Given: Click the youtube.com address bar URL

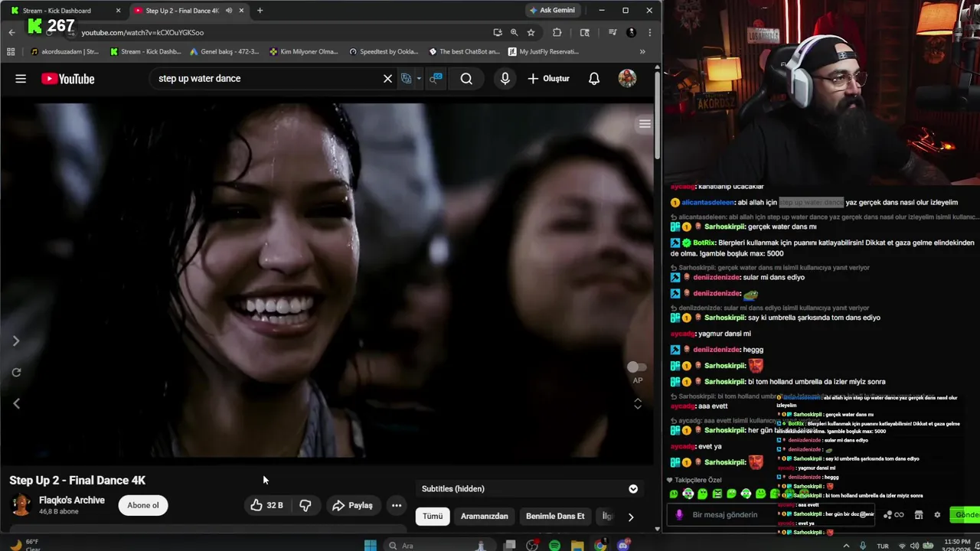Looking at the screenshot, I should [x=142, y=33].
